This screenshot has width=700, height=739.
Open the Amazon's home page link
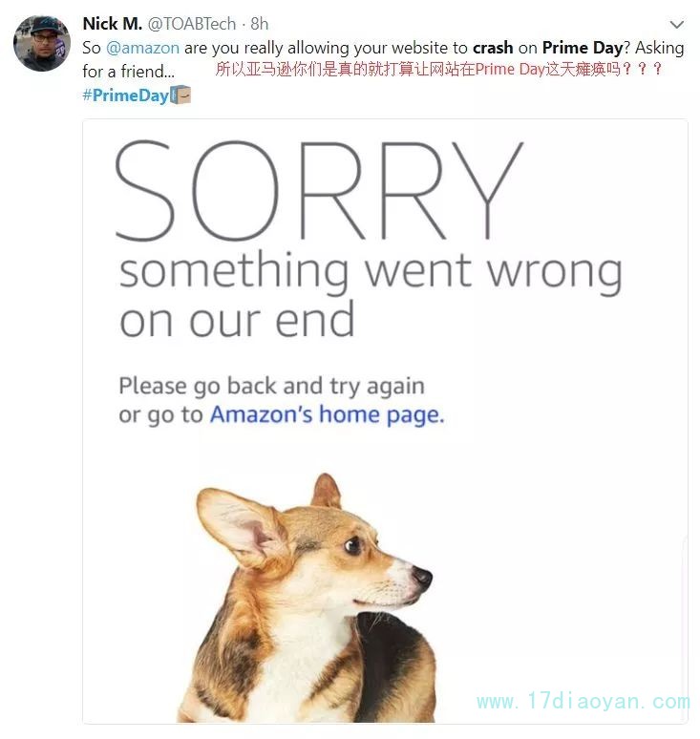(x=328, y=414)
